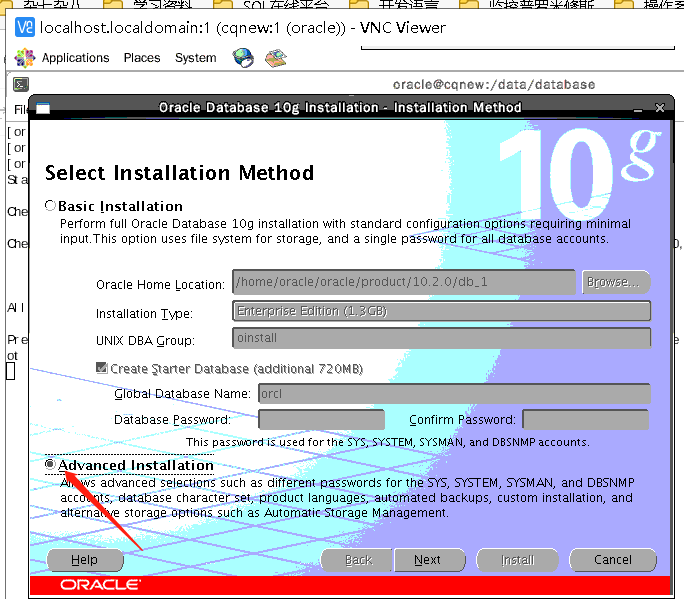Open the Places menu

click(x=142, y=58)
